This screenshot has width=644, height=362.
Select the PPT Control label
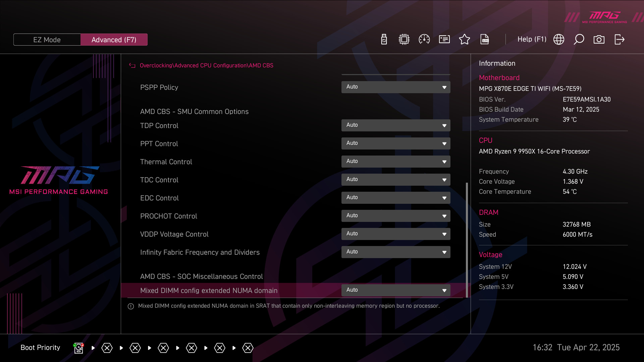(159, 144)
